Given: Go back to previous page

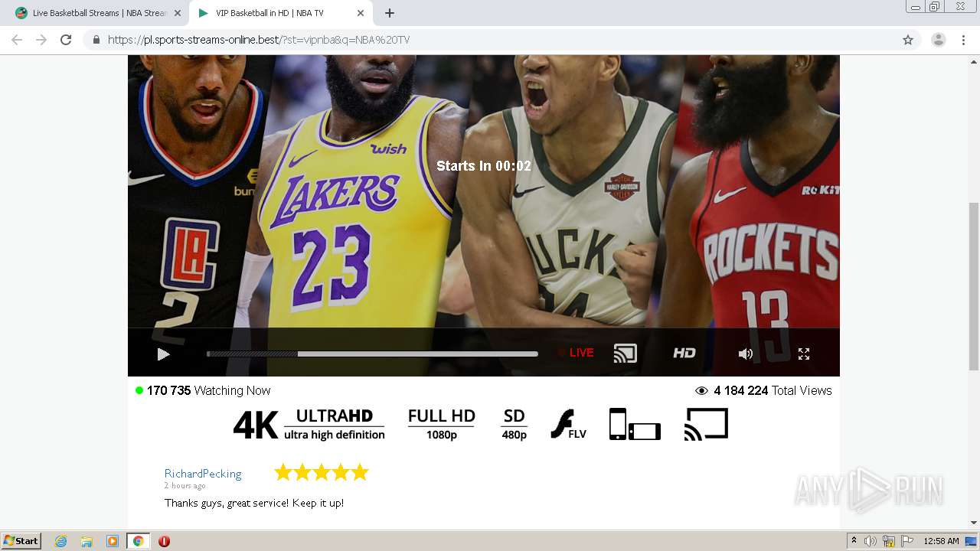Looking at the screenshot, I should coord(17,40).
